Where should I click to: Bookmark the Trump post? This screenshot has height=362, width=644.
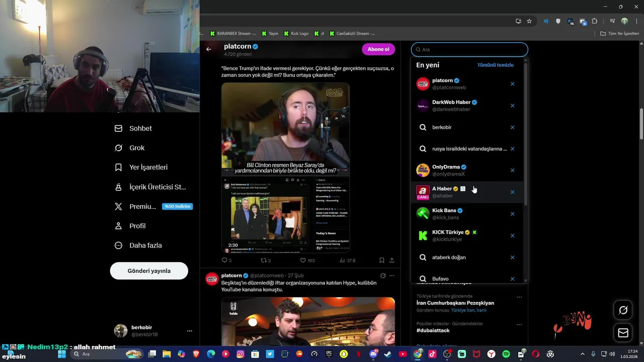coord(382,260)
